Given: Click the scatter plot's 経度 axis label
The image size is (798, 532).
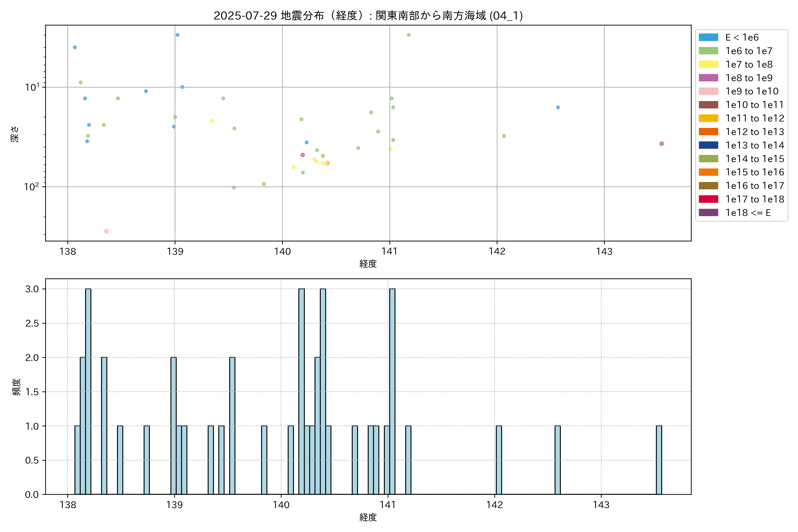Looking at the screenshot, I should pos(368,264).
